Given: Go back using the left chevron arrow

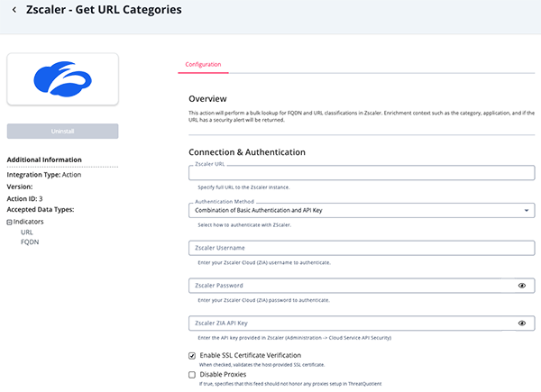Looking at the screenshot, I should click(x=14, y=10).
